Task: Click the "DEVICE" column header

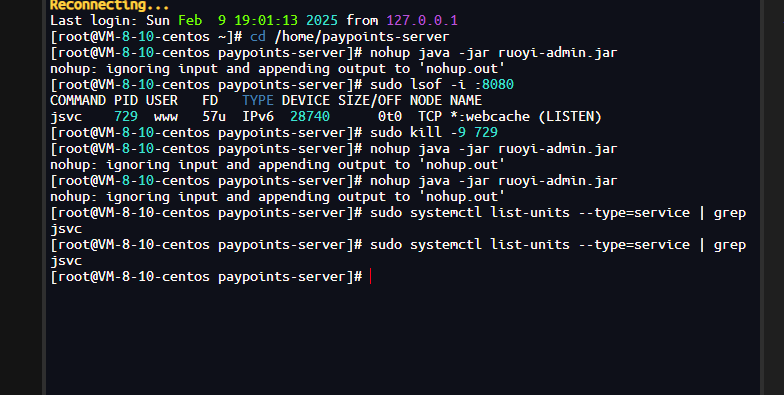Action: click(x=306, y=100)
